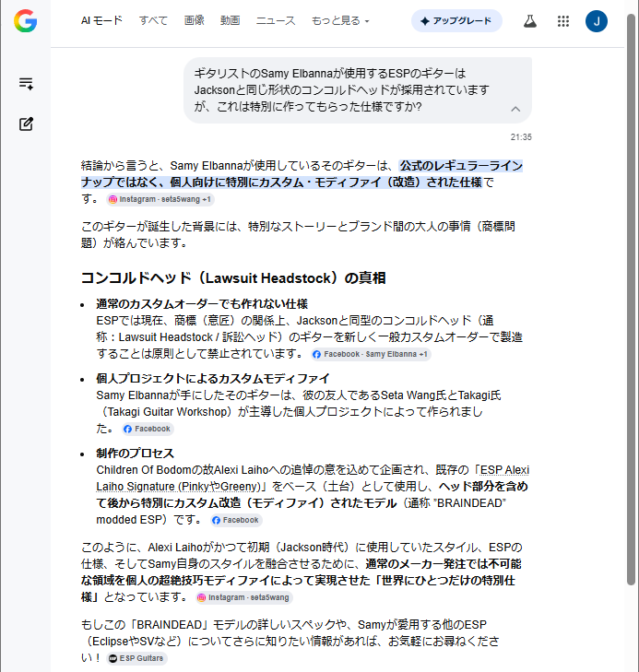Screen dimensions: 639x672
Task: Open the Facebook - Samy Elbanna +1 source chip
Action: pyautogui.click(x=371, y=354)
